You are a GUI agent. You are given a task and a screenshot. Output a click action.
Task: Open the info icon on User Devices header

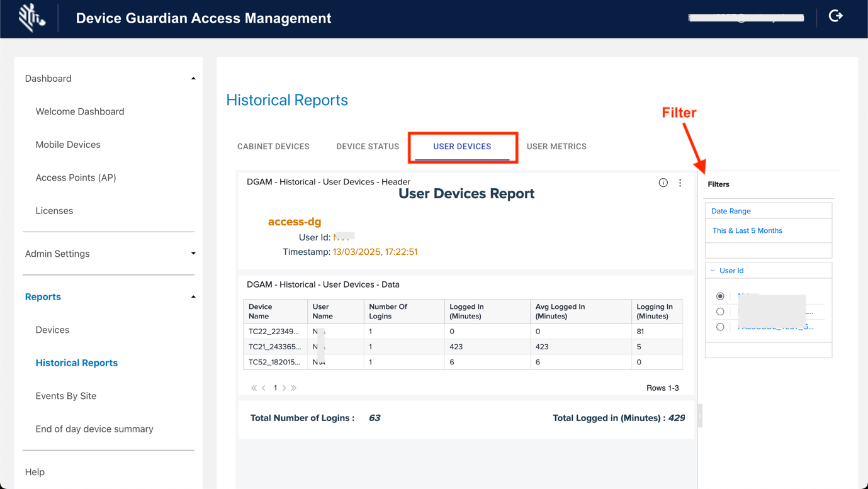click(x=663, y=183)
